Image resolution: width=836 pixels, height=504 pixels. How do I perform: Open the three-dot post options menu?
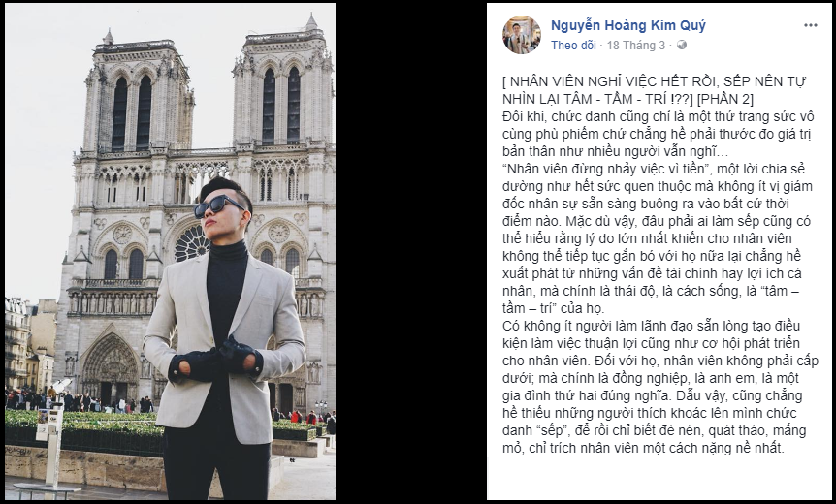[x=811, y=25]
